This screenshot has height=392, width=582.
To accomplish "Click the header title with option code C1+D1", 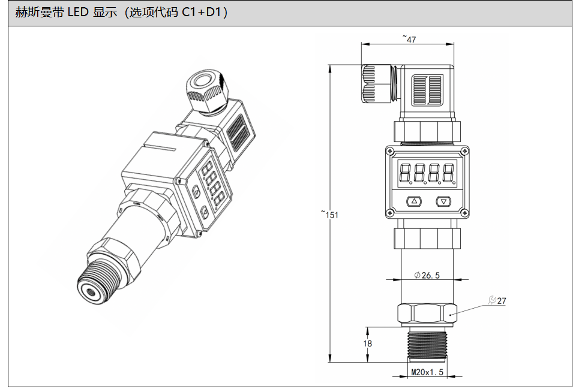I will (121, 13).
